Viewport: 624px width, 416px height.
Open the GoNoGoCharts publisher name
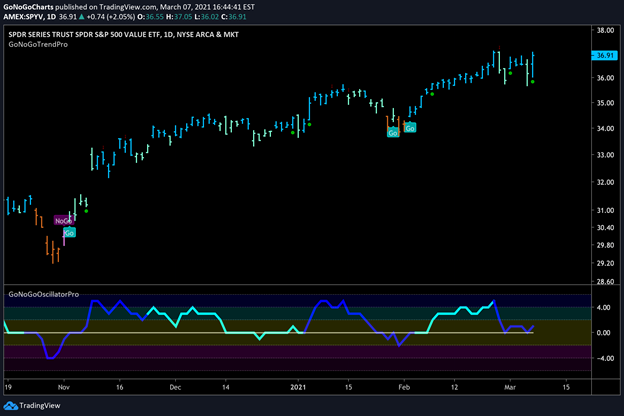click(x=28, y=7)
